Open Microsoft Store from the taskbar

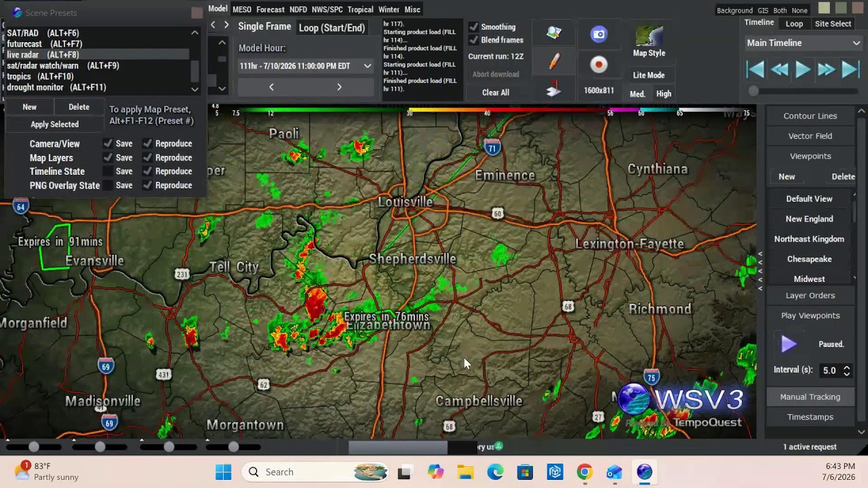pos(525,472)
